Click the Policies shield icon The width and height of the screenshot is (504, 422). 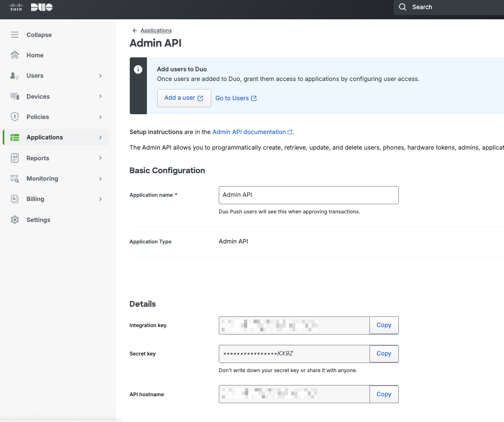pyautogui.click(x=15, y=117)
